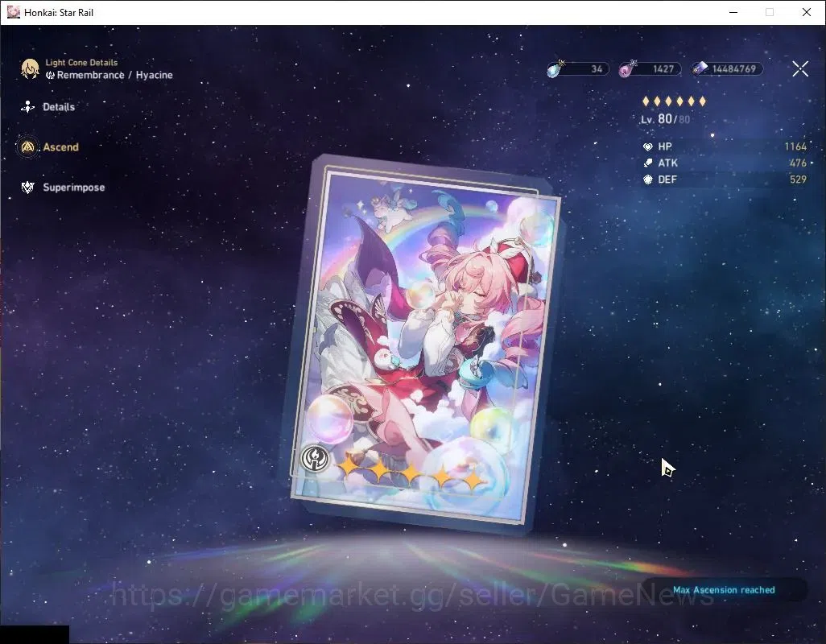Click the Remembrance path icon on the card
The height and width of the screenshot is (644, 826).
[x=315, y=458]
